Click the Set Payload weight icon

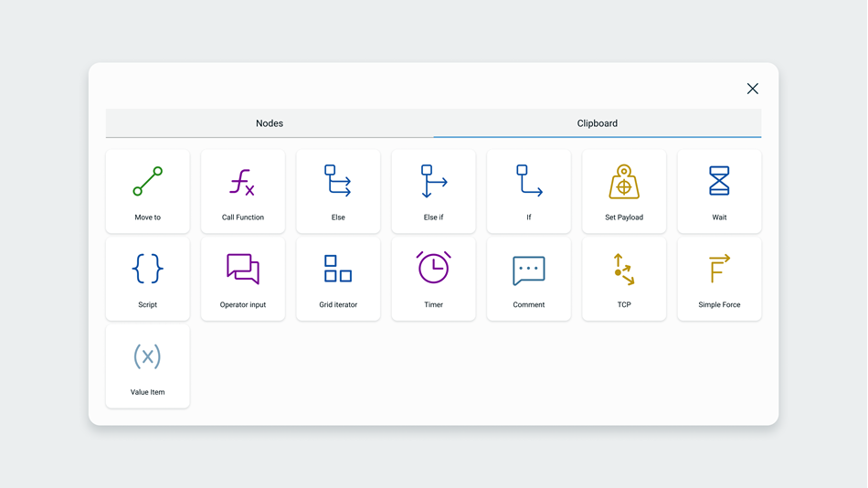click(x=624, y=182)
